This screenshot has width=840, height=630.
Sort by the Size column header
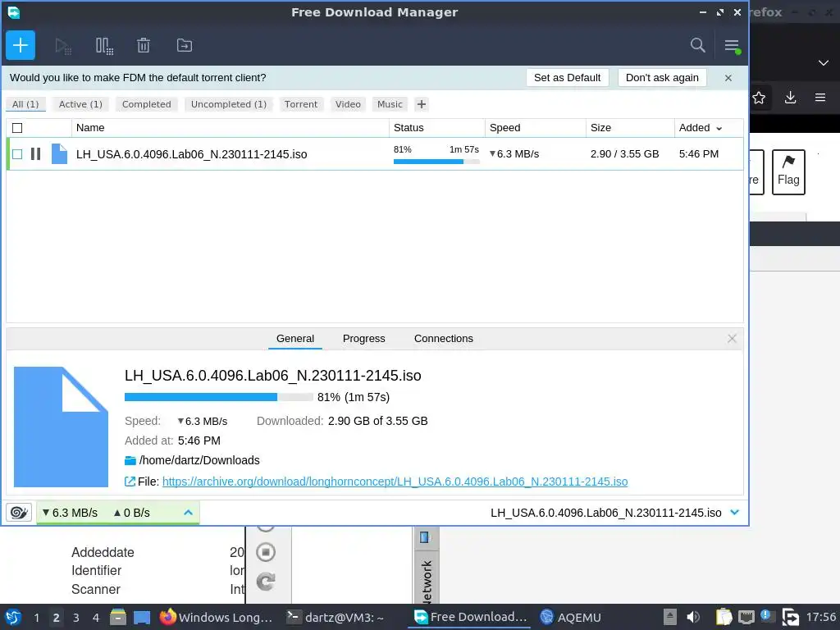pyautogui.click(x=630, y=127)
